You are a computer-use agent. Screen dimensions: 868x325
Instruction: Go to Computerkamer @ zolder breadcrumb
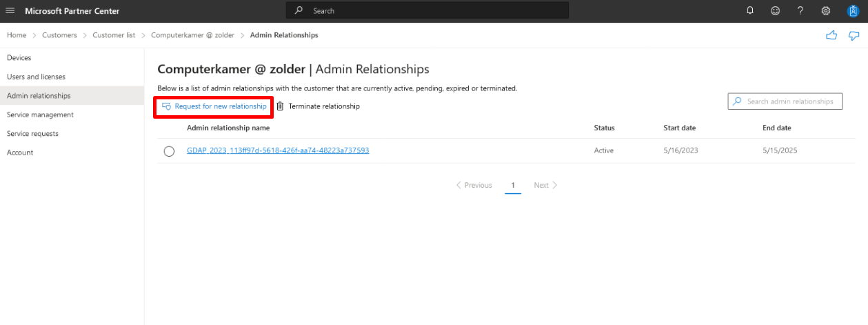point(193,35)
